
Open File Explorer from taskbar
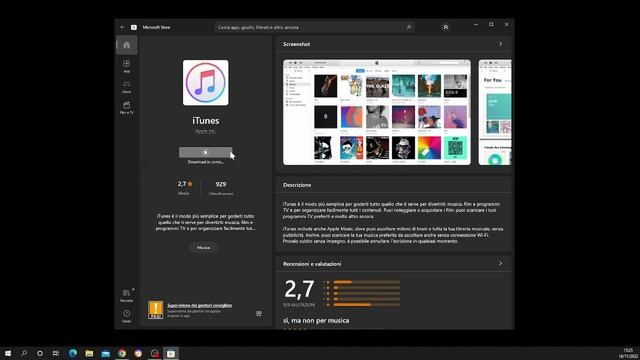pyautogui.click(x=89, y=353)
